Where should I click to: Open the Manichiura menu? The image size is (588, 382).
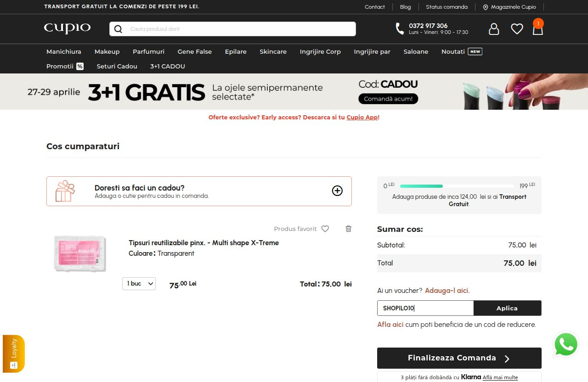pos(64,51)
